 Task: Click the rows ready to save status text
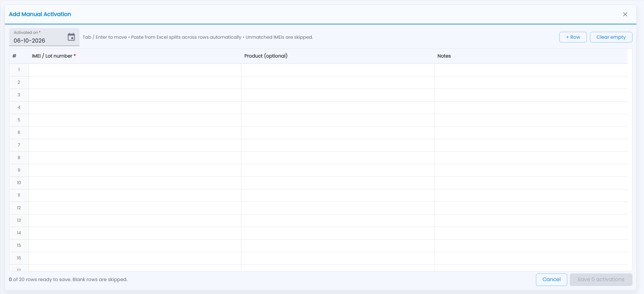(68, 279)
